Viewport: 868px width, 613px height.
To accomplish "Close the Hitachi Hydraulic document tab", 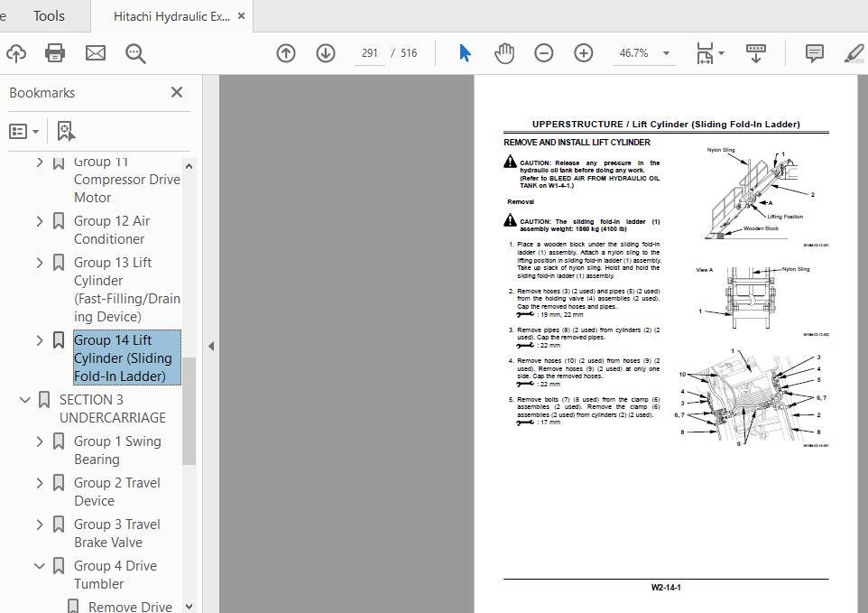I will point(241,16).
